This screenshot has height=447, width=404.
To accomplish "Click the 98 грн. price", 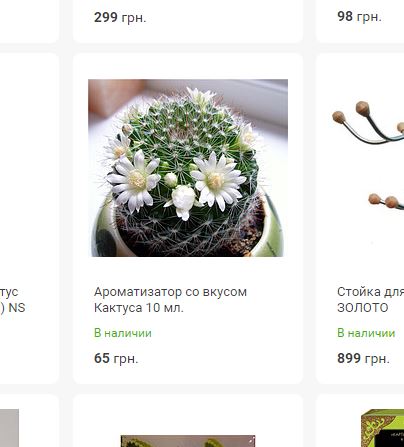I will [359, 16].
